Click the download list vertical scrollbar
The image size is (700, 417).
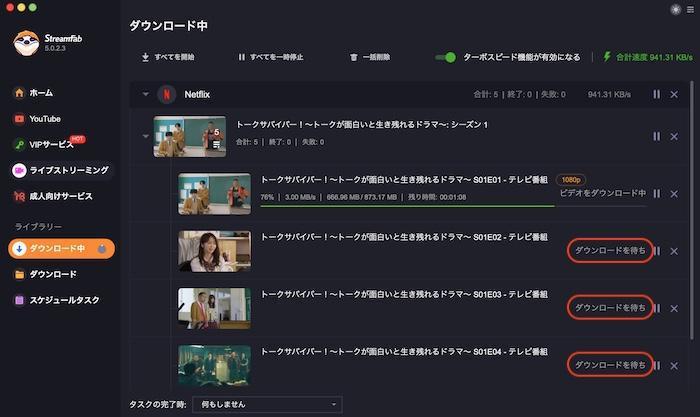[x=692, y=210]
